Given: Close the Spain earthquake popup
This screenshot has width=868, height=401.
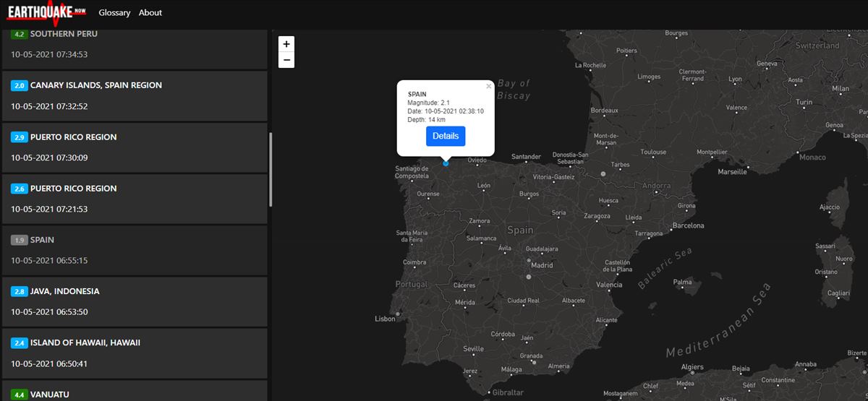Looking at the screenshot, I should click(x=488, y=86).
